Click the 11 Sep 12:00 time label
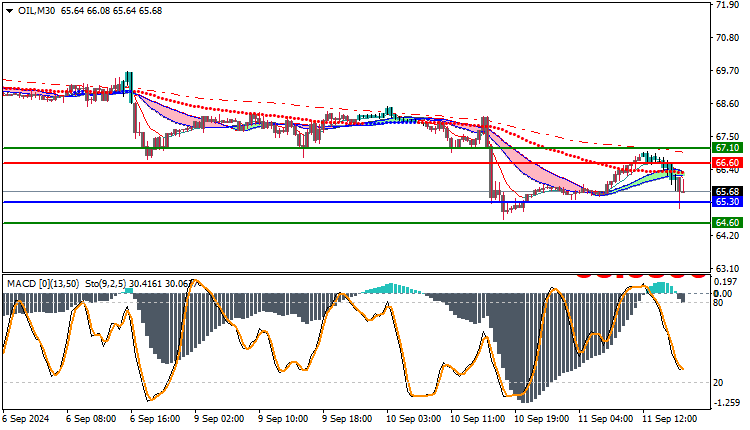 point(670,419)
